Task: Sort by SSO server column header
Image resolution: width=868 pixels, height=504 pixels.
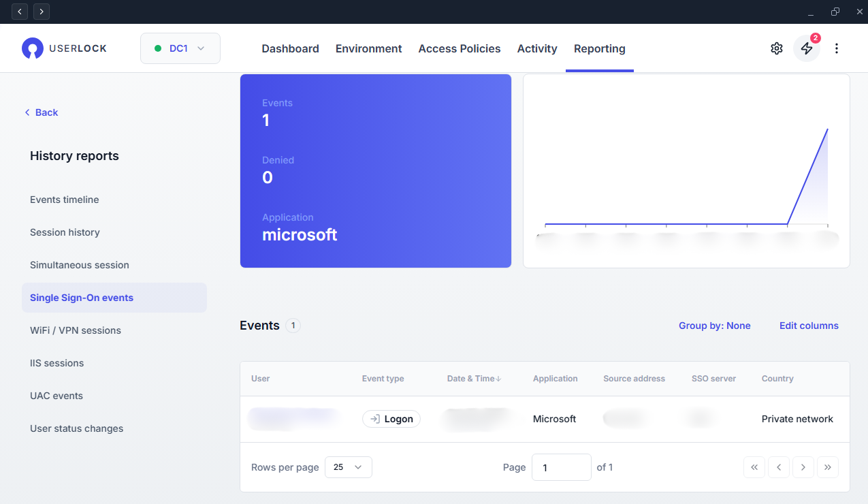Action: (x=713, y=379)
